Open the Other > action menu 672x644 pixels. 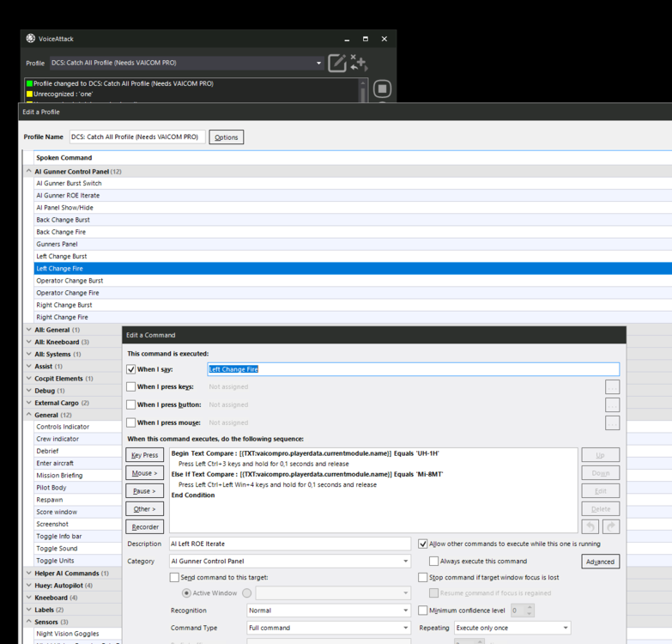tap(145, 509)
